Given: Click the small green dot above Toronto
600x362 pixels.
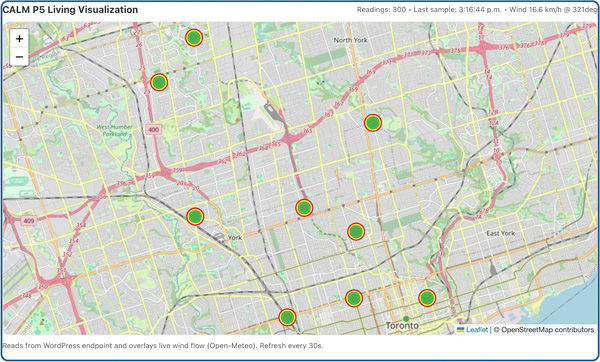Looking at the screenshot, I should coord(406,319).
